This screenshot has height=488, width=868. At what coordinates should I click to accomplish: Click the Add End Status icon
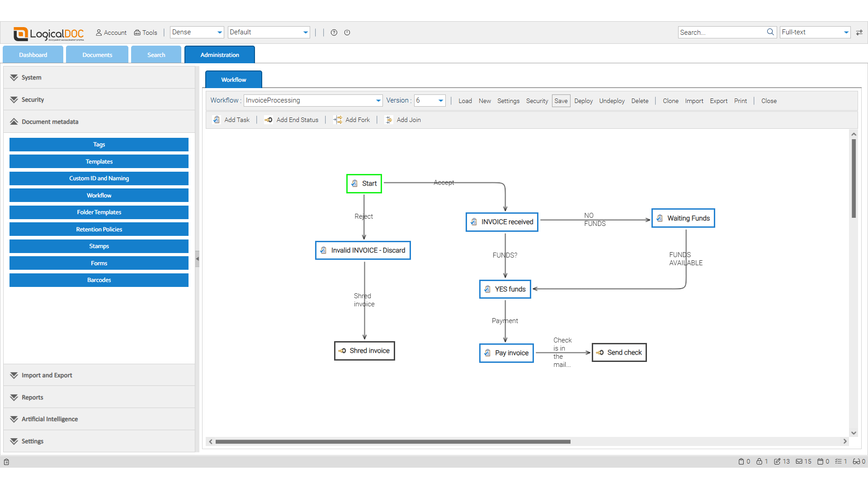click(x=269, y=120)
